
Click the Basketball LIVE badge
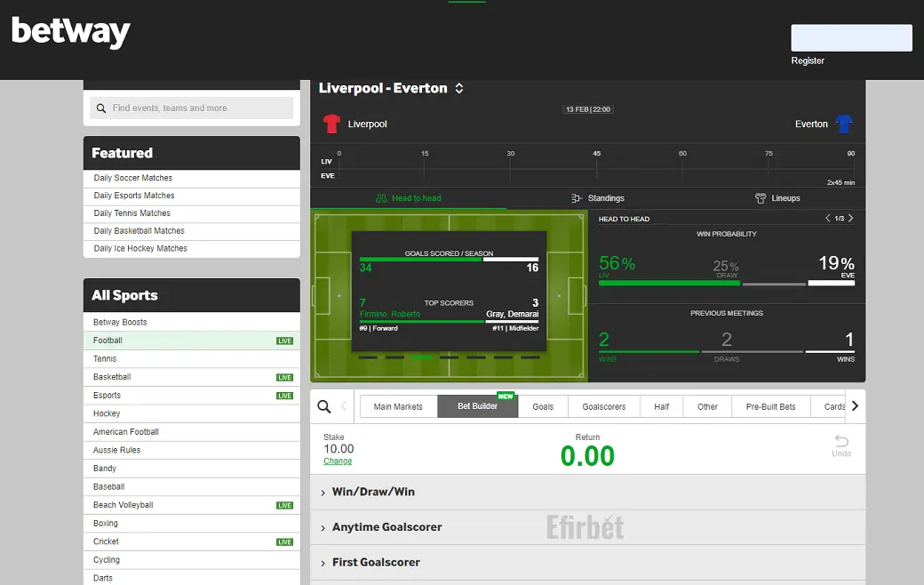click(x=284, y=378)
